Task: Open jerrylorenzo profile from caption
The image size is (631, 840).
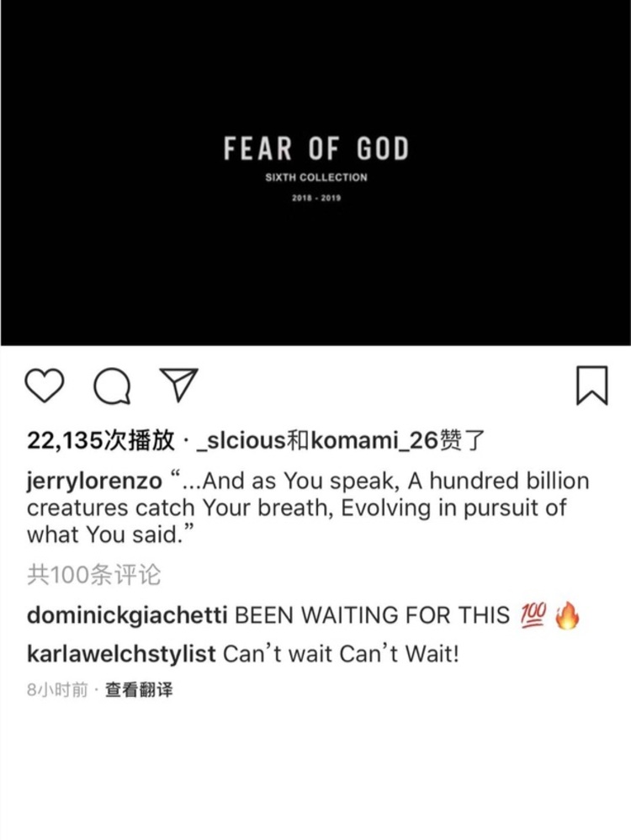Action: (94, 481)
